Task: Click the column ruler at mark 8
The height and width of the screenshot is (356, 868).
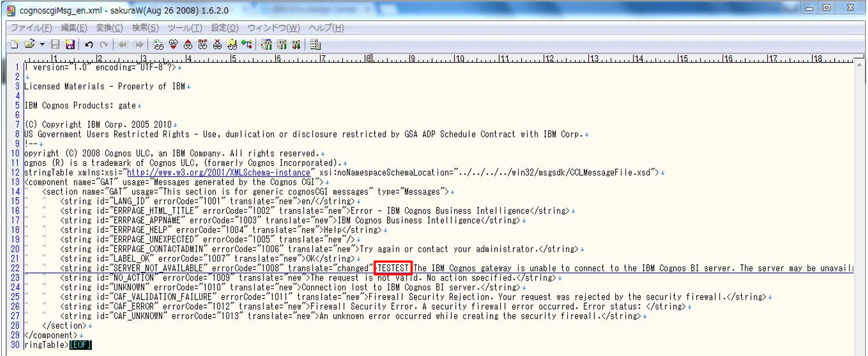Action: coord(368,58)
